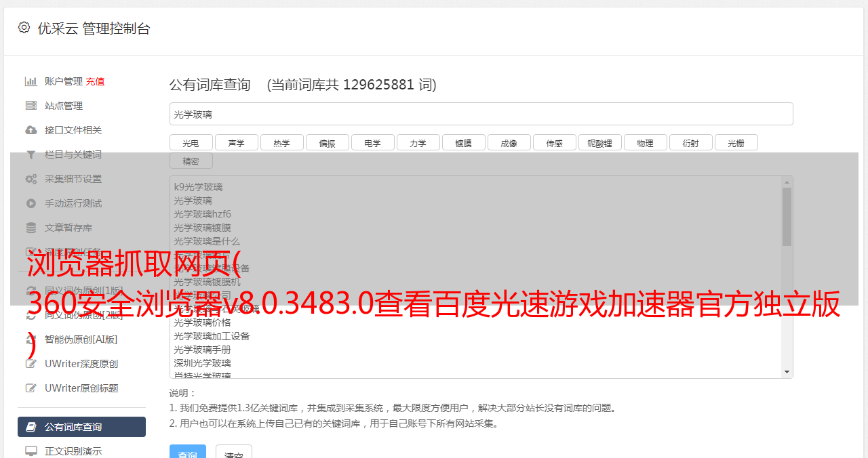
Task: Click the blue 查询 button
Action: pyautogui.click(x=187, y=453)
